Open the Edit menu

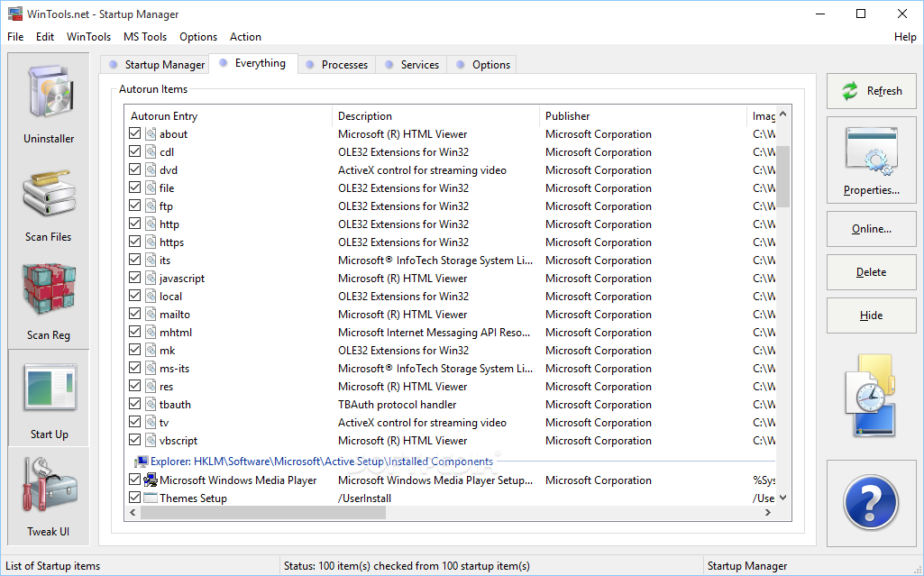coord(45,37)
